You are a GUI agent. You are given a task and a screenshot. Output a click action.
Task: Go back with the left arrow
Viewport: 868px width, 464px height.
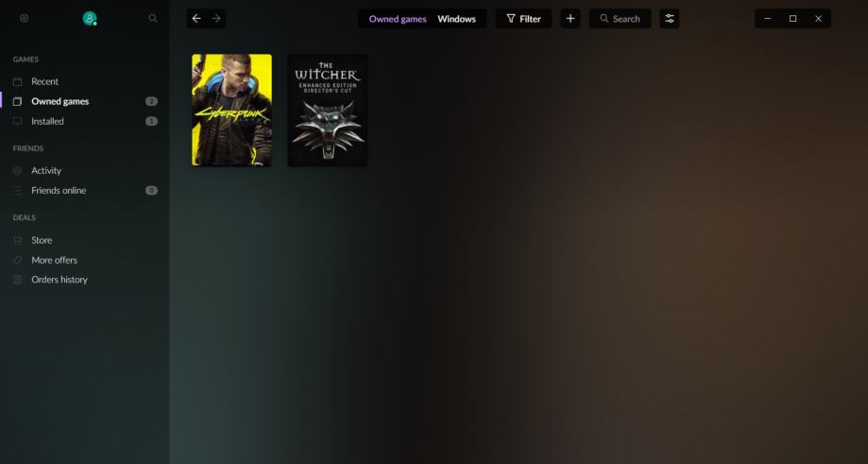point(196,18)
